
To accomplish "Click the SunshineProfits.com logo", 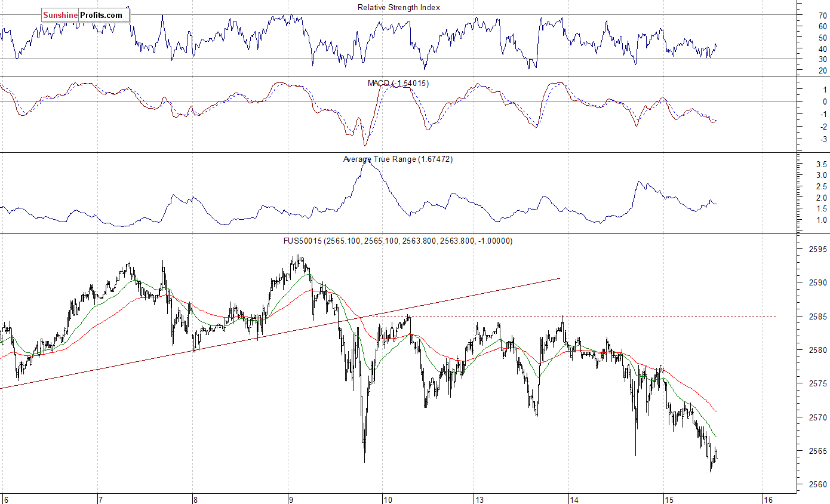I will [x=85, y=15].
